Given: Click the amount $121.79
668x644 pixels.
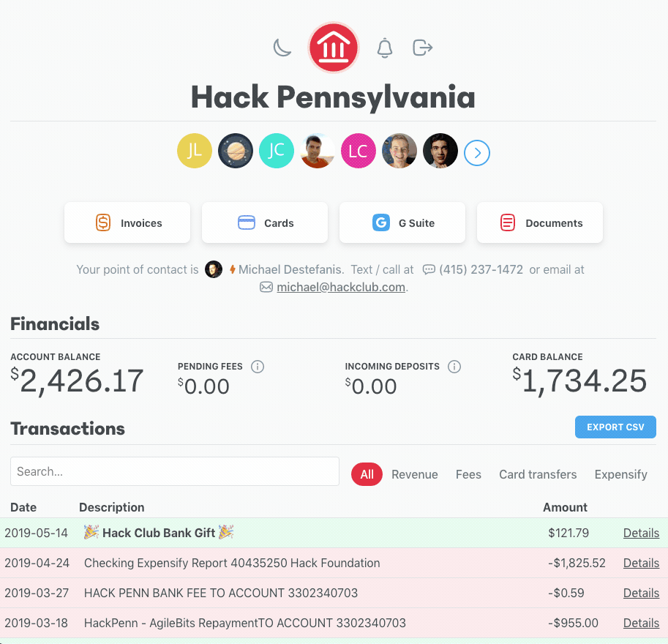Looking at the screenshot, I should pos(568,533).
